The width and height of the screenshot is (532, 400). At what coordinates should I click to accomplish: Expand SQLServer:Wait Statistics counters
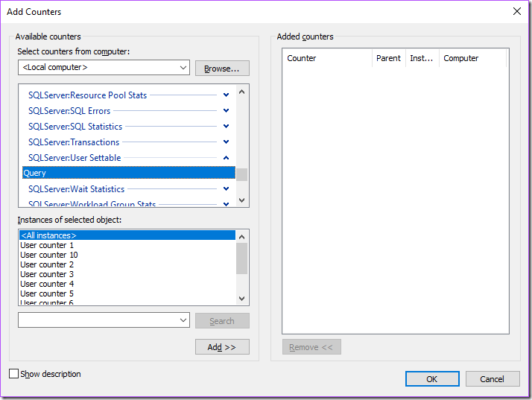[226, 189]
